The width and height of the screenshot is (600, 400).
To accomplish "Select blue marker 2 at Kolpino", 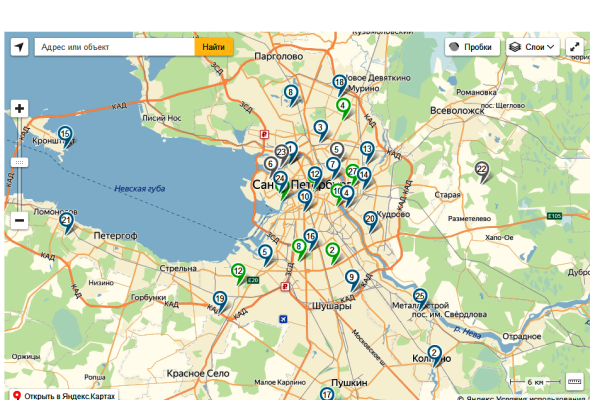I will pyautogui.click(x=434, y=355).
